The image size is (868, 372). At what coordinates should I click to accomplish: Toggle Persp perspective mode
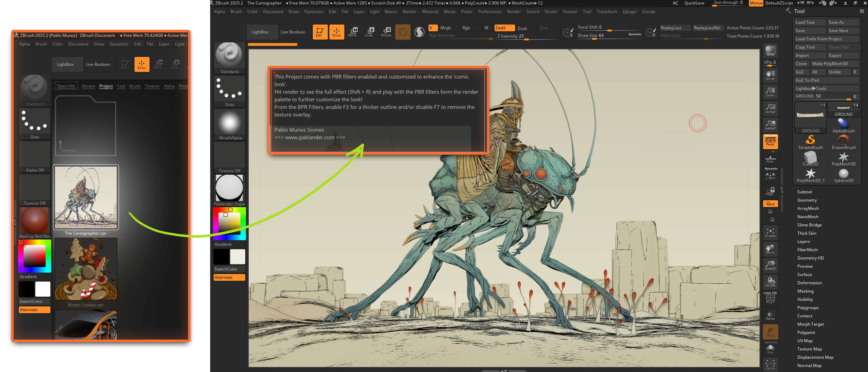click(x=770, y=141)
